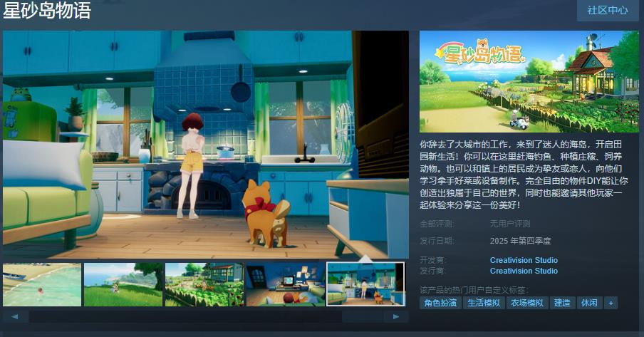Viewport: 644px width, 337px height.
Task: Click the 星砂岛物语 page title
Action: pos(47,11)
